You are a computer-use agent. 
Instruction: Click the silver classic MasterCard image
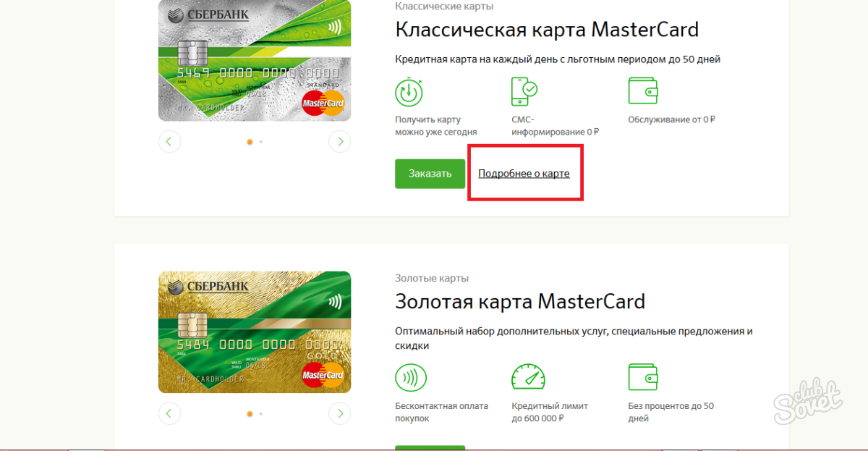(x=255, y=60)
